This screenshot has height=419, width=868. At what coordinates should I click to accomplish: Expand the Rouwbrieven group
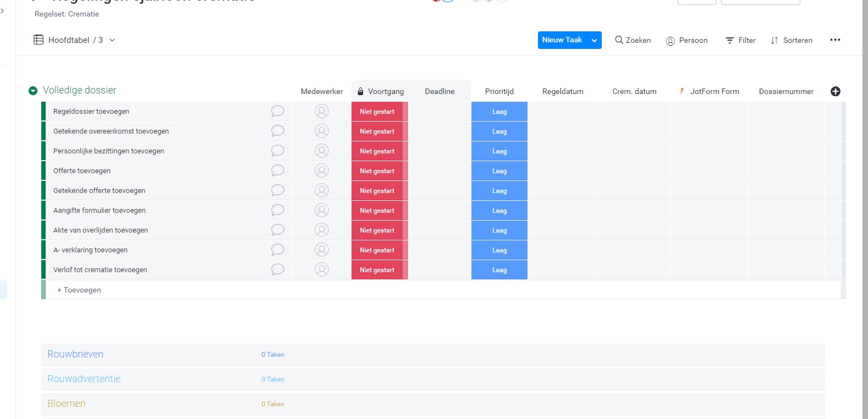tap(75, 354)
